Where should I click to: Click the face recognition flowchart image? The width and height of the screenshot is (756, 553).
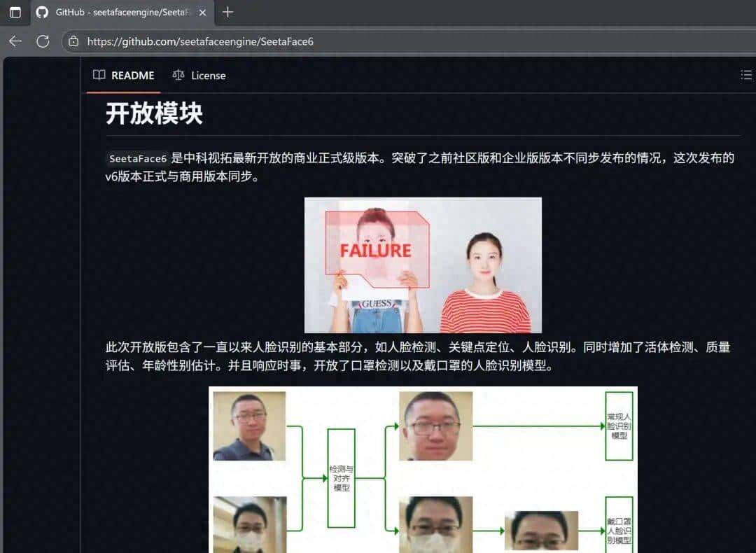click(423, 469)
